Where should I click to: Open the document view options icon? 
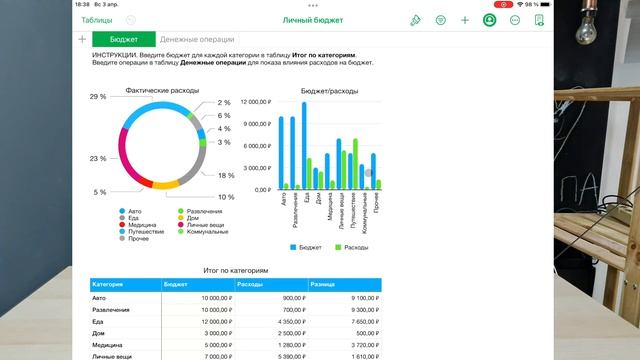[x=539, y=20]
